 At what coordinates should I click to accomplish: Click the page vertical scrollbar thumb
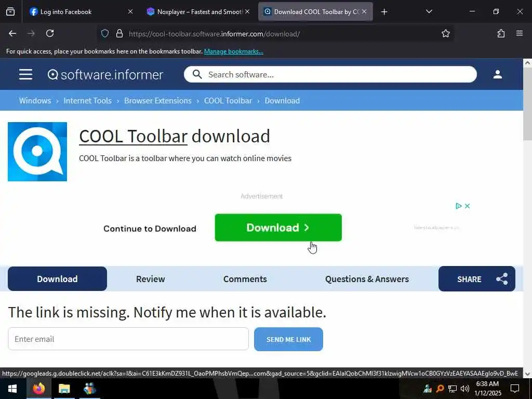(527, 104)
